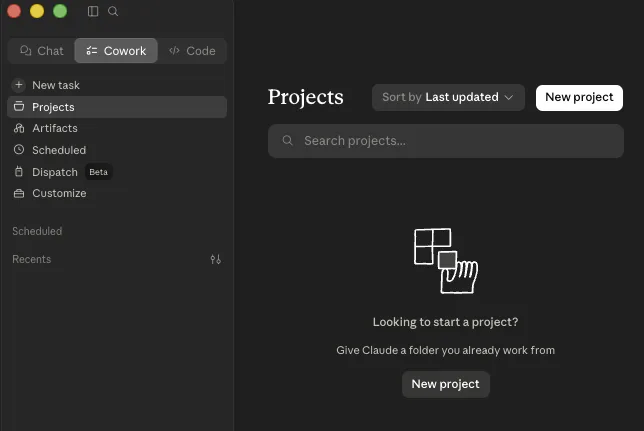
Task: Click the Customize briefcase icon
Action: tap(19, 193)
